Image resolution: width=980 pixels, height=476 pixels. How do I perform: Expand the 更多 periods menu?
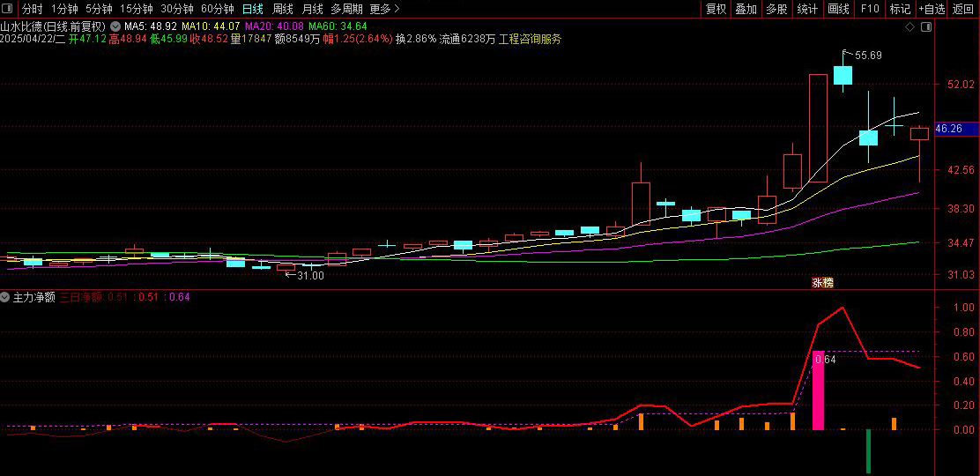coord(384,9)
